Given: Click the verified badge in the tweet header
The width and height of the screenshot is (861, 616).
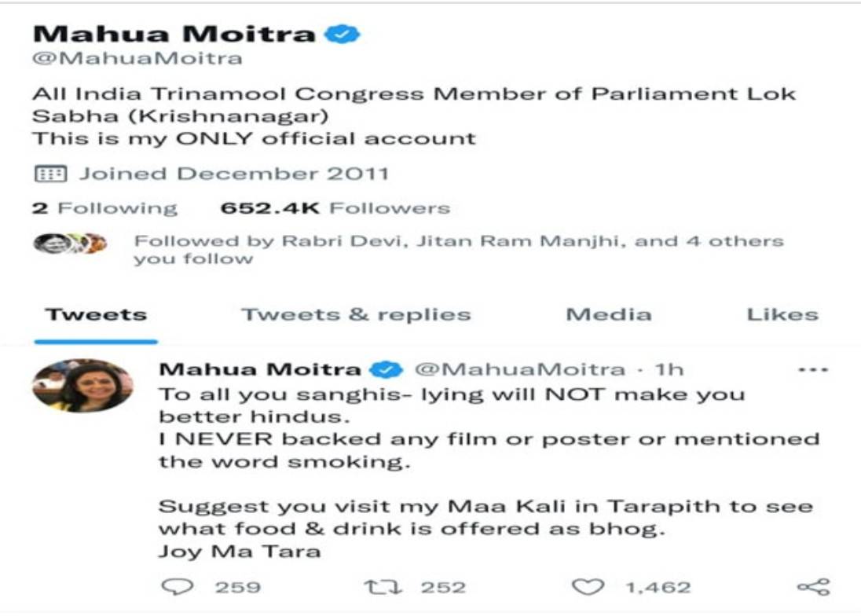Looking at the screenshot, I should (x=390, y=369).
